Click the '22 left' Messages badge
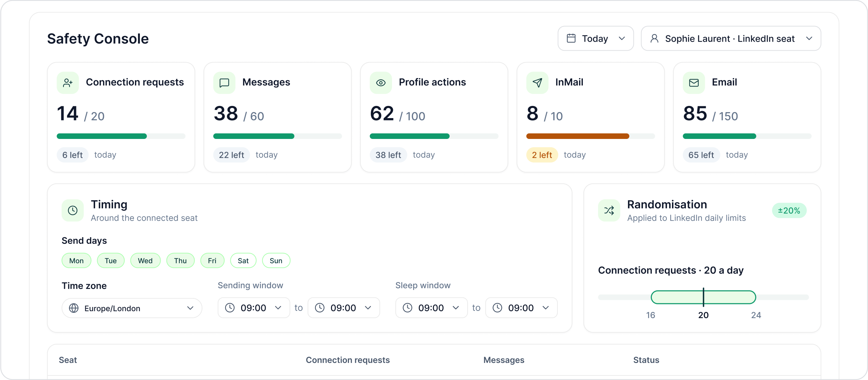The image size is (868, 380). tap(231, 155)
